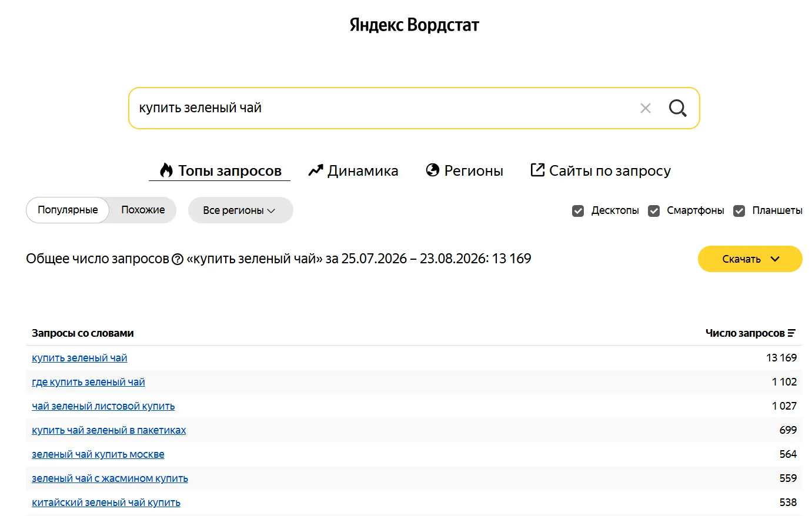Open купить чай зеленый в пакетиках link
The image size is (812, 516).
(109, 430)
